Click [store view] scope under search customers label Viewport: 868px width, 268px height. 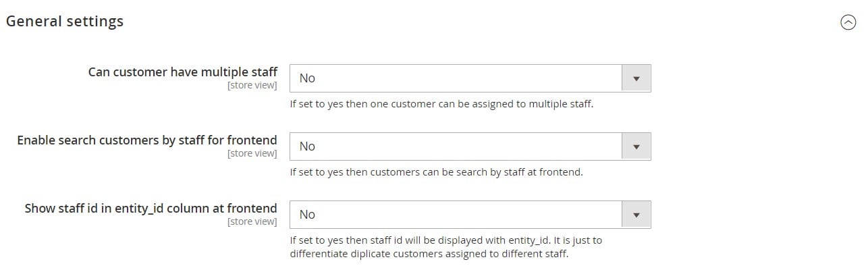click(252, 154)
